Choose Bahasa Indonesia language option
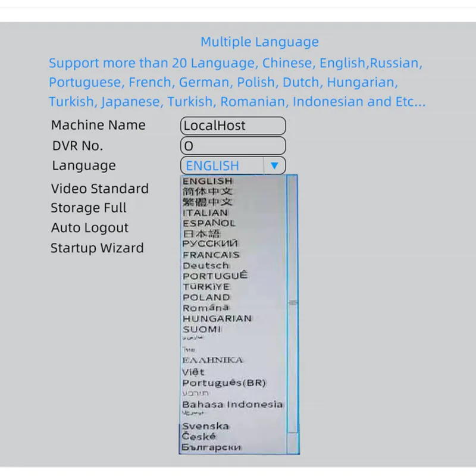The image size is (476, 476). (233, 405)
